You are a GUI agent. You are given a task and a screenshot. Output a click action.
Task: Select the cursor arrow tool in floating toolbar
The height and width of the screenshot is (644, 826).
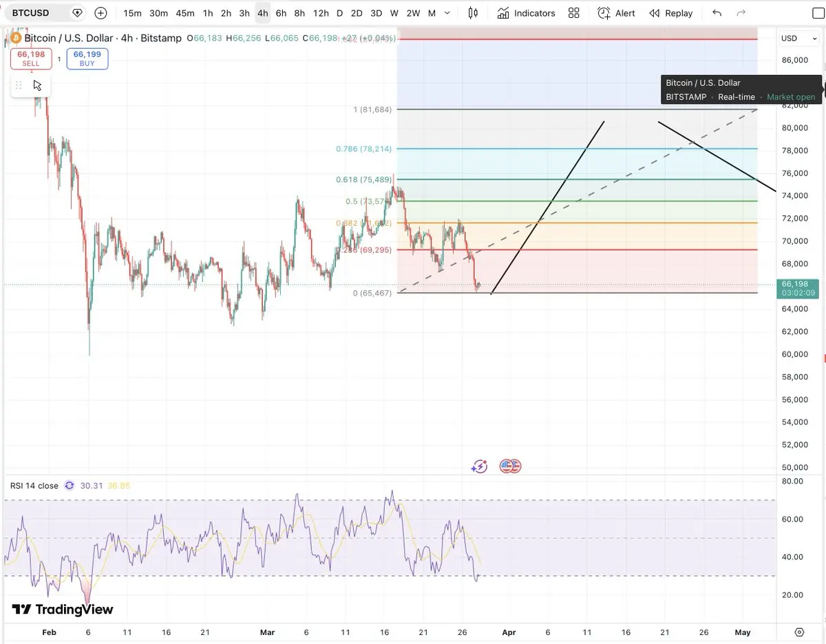pyautogui.click(x=37, y=85)
